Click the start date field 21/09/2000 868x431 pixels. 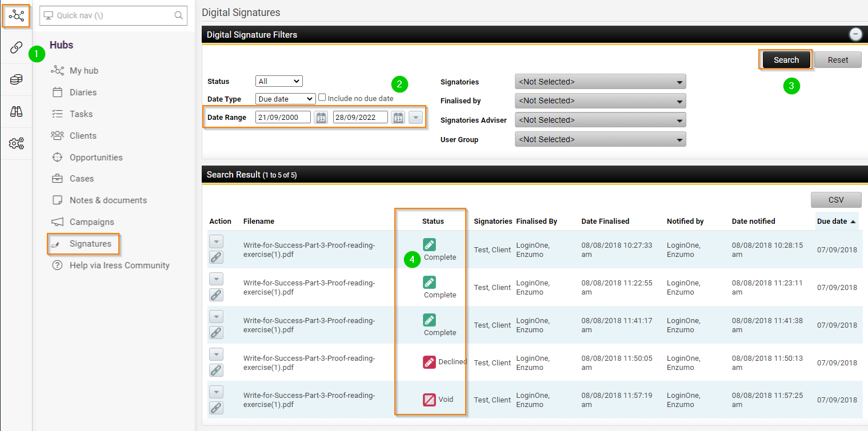pos(283,117)
